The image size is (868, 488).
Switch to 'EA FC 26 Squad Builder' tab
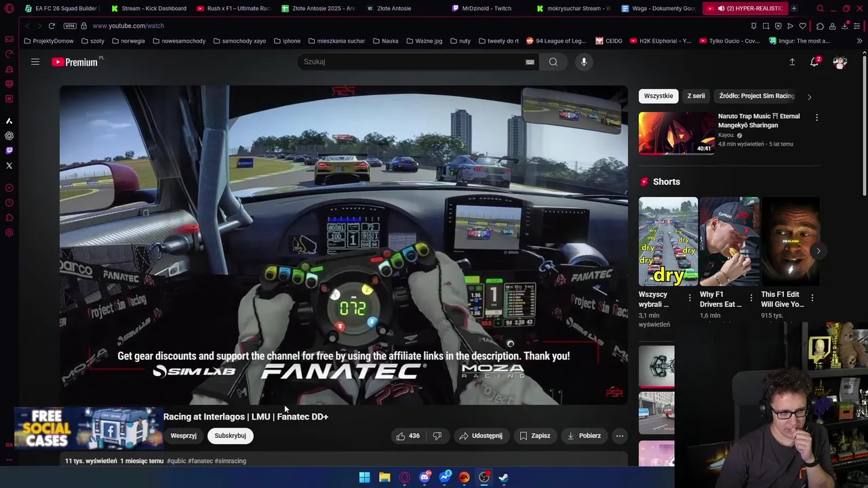point(62,8)
